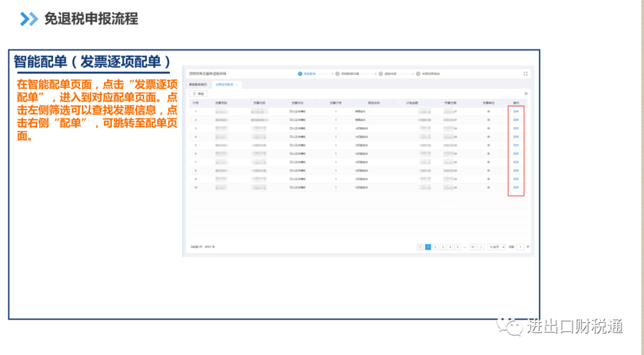
Task: Jump to last page 51 in pagination
Action: [x=473, y=247]
